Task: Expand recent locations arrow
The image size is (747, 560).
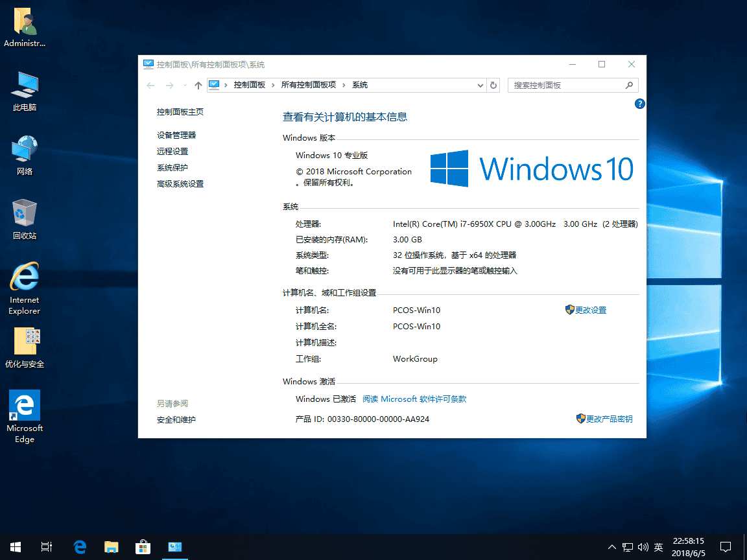Action: [x=185, y=86]
